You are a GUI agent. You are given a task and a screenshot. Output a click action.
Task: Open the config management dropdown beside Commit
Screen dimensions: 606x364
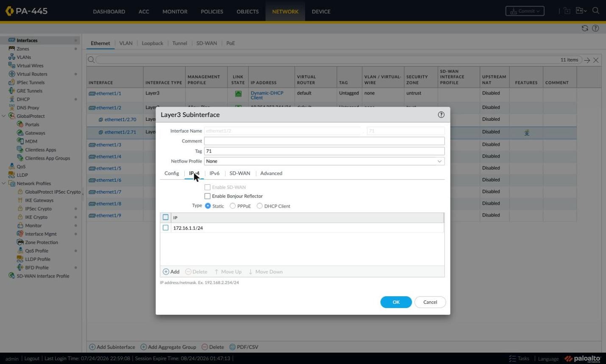pos(581,11)
